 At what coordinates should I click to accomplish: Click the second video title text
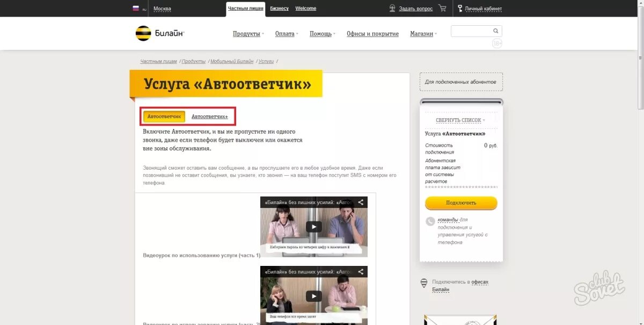[x=308, y=272]
